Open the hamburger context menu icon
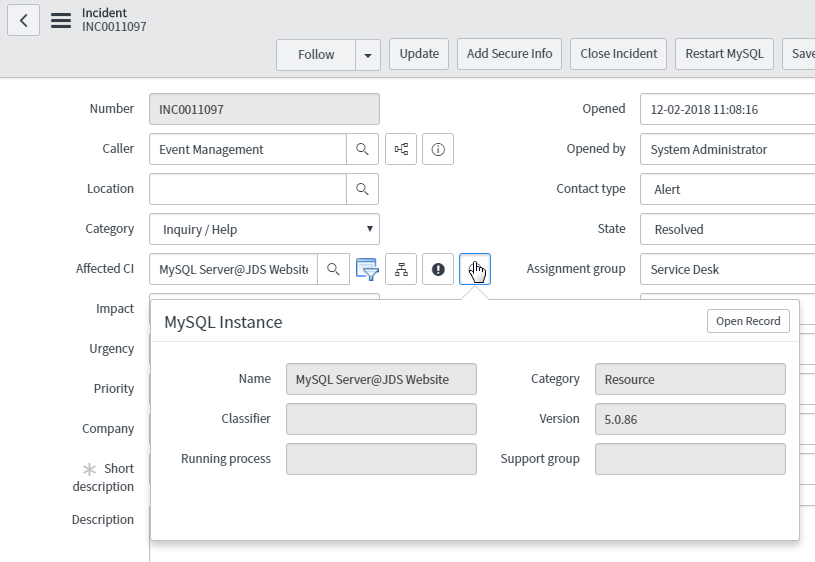 (x=61, y=20)
